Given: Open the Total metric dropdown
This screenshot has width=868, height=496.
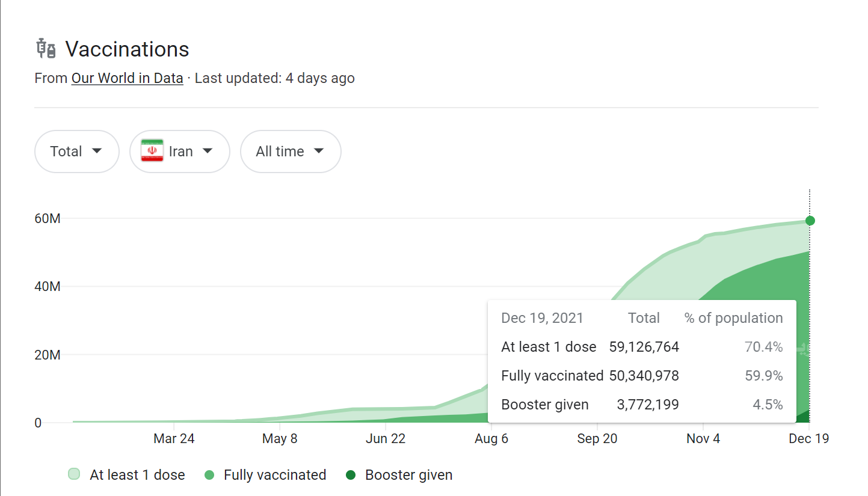Looking at the screenshot, I should (x=76, y=152).
